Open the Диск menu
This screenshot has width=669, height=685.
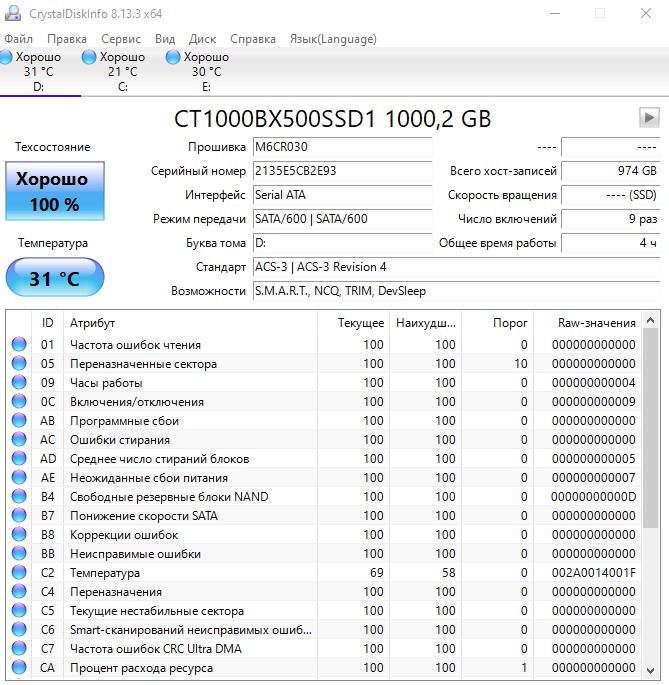coord(202,39)
